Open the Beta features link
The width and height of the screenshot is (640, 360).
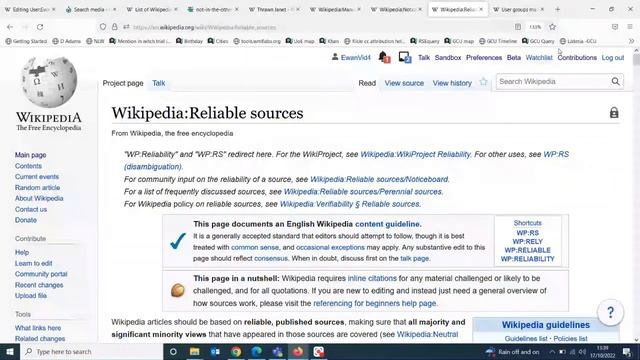coord(513,58)
